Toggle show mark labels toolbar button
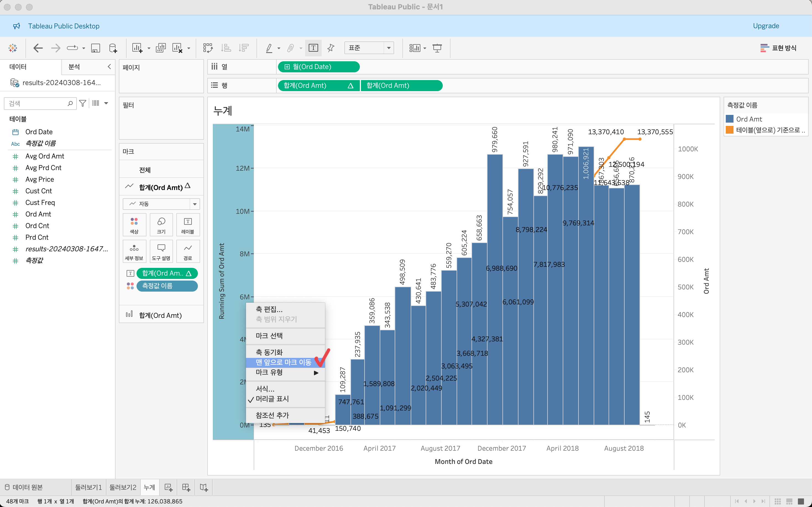 coord(313,48)
